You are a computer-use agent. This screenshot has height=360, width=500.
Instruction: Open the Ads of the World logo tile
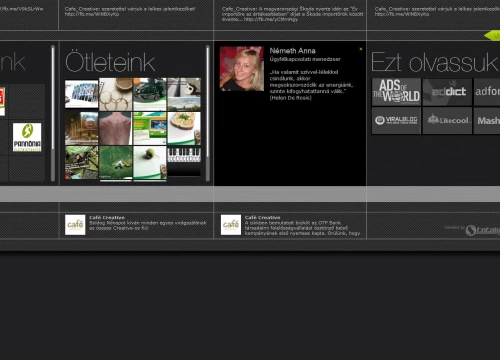pyautogui.click(x=396, y=92)
